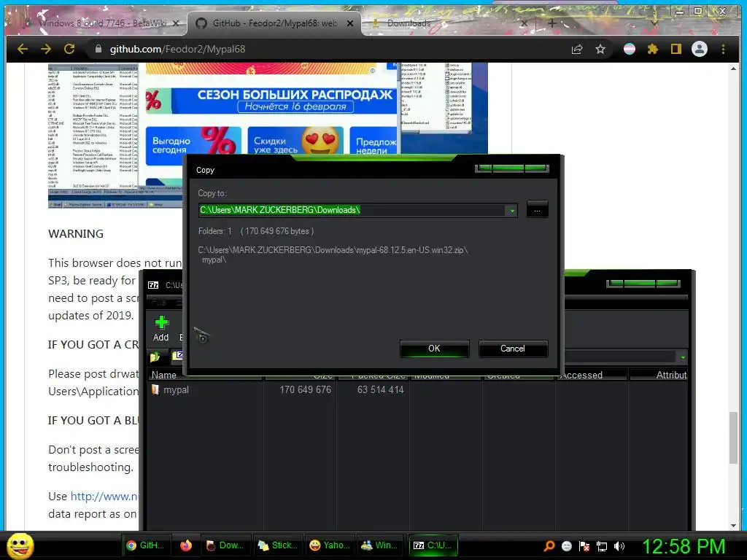Click the 170 649 676 size value

(x=305, y=389)
